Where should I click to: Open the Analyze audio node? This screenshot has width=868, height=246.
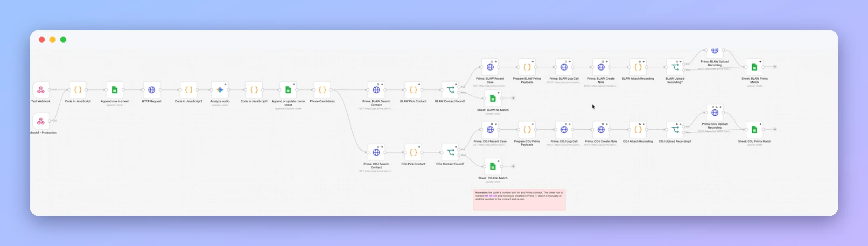[x=220, y=90]
